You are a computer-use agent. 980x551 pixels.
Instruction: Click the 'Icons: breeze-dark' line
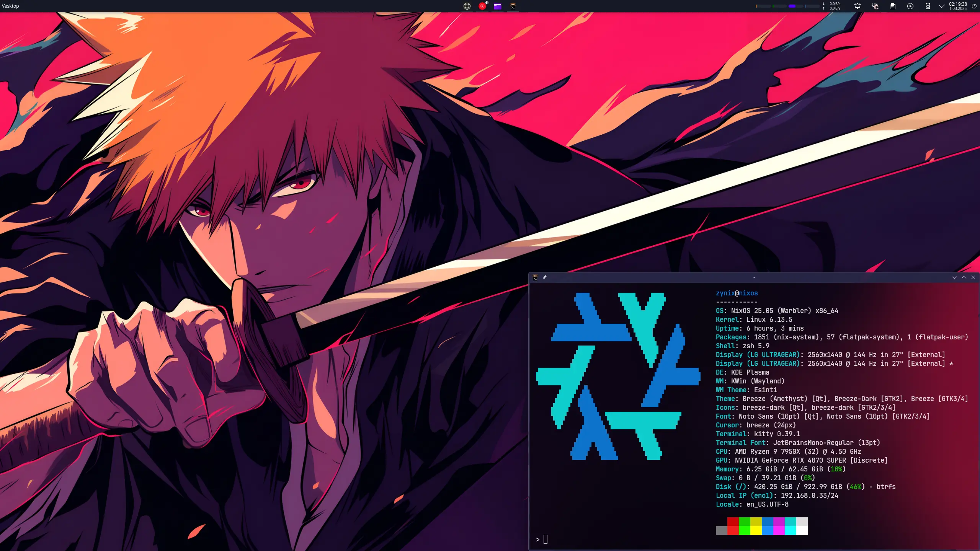806,408
